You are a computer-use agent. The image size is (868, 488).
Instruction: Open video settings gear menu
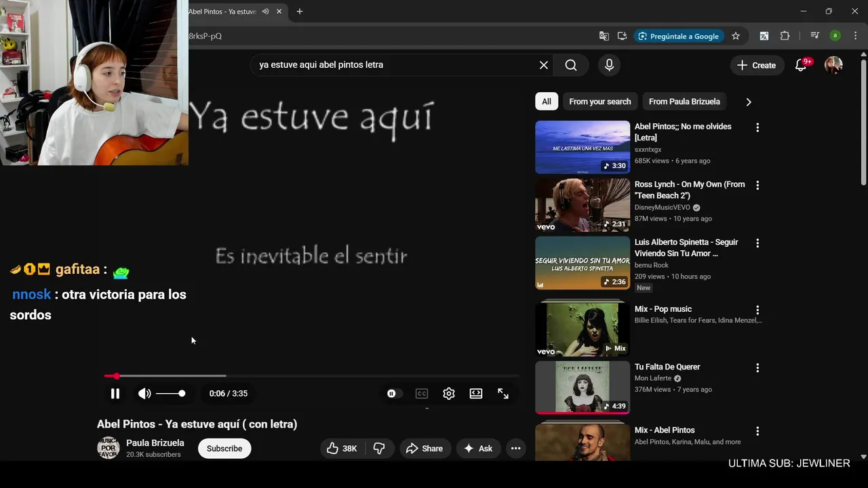449,393
